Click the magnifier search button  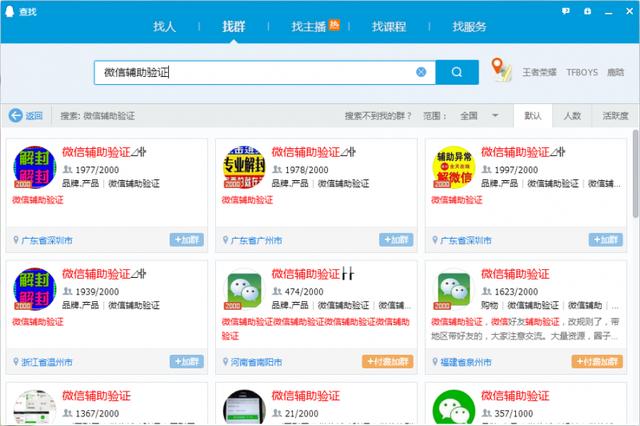click(457, 72)
